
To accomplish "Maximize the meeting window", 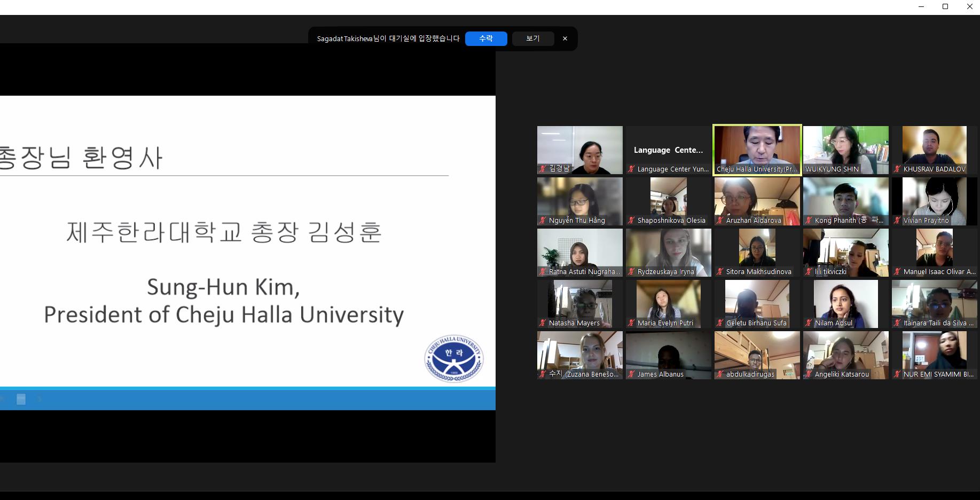I will [945, 6].
